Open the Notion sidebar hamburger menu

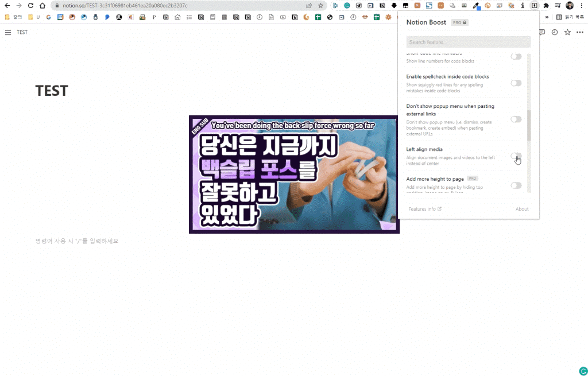pyautogui.click(x=8, y=32)
